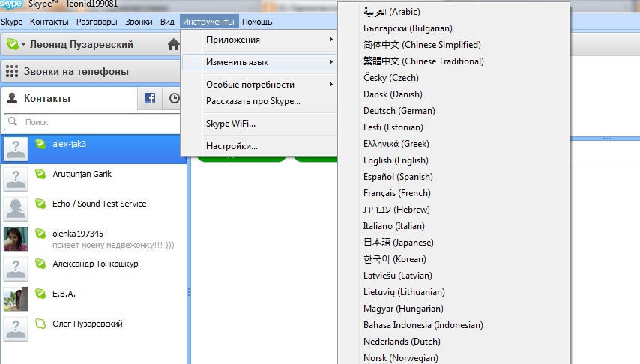Click Echo Sound Test Service avatar
640x364 pixels.
click(16, 209)
